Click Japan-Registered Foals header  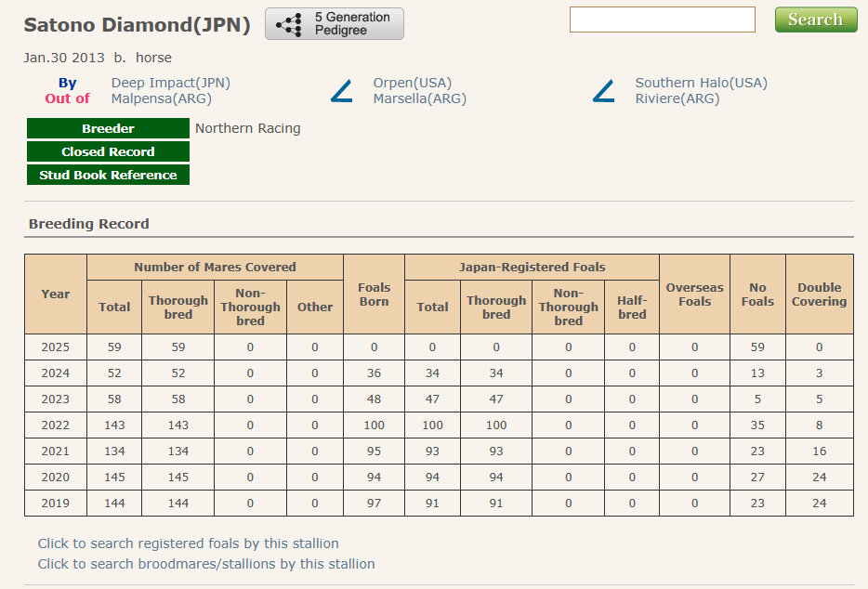coord(532,268)
